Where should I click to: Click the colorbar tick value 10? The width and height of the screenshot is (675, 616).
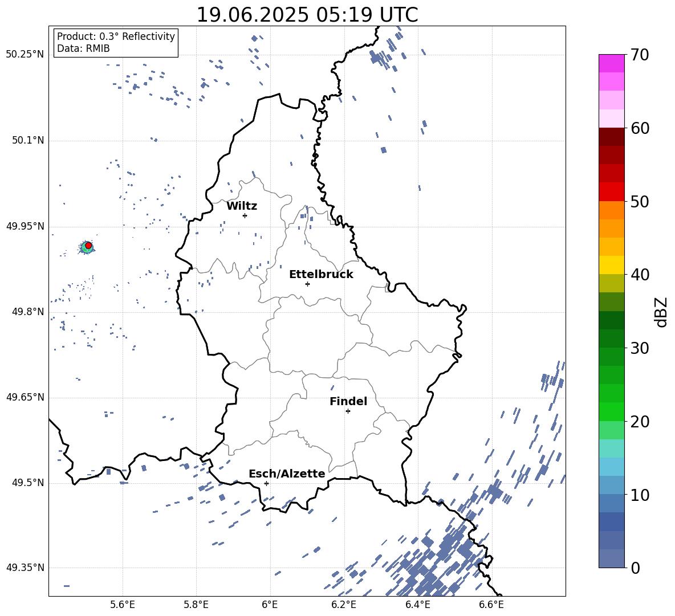point(639,495)
